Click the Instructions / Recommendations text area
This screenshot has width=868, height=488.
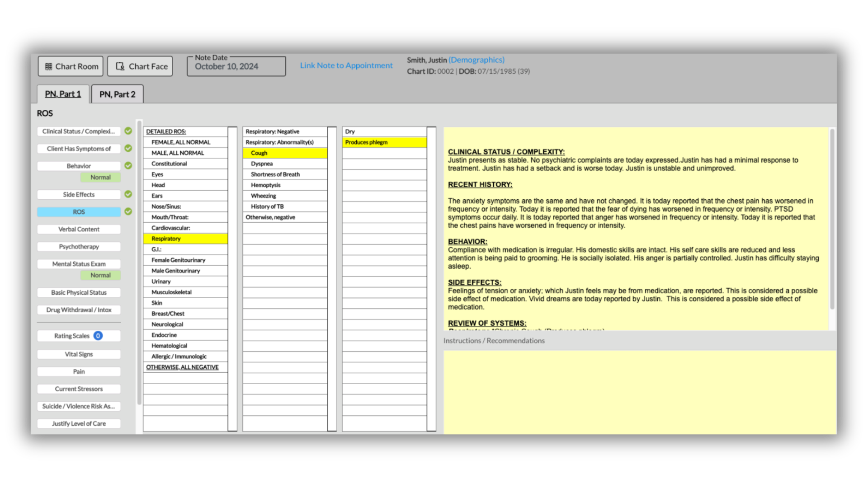click(639, 392)
